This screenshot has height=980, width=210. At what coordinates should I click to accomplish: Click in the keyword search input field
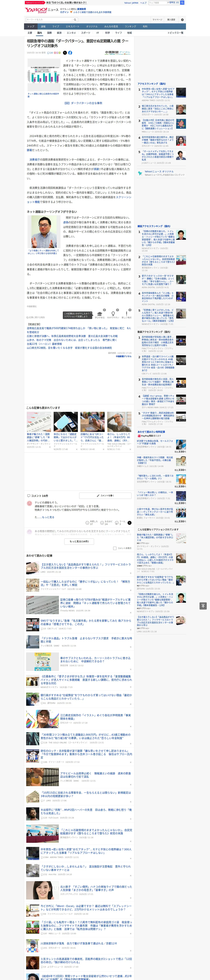click(49, 20)
